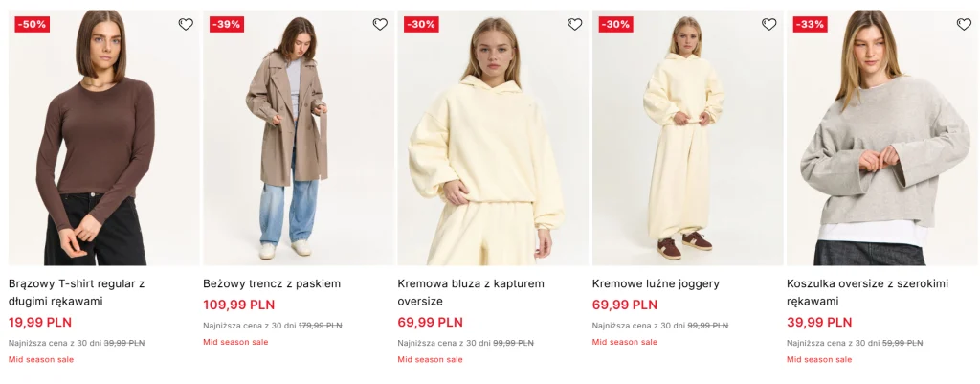Screen dimensions: 980x384
Task: Open "Kremowa bluza z kapturem oversize" link
Action: (x=470, y=292)
